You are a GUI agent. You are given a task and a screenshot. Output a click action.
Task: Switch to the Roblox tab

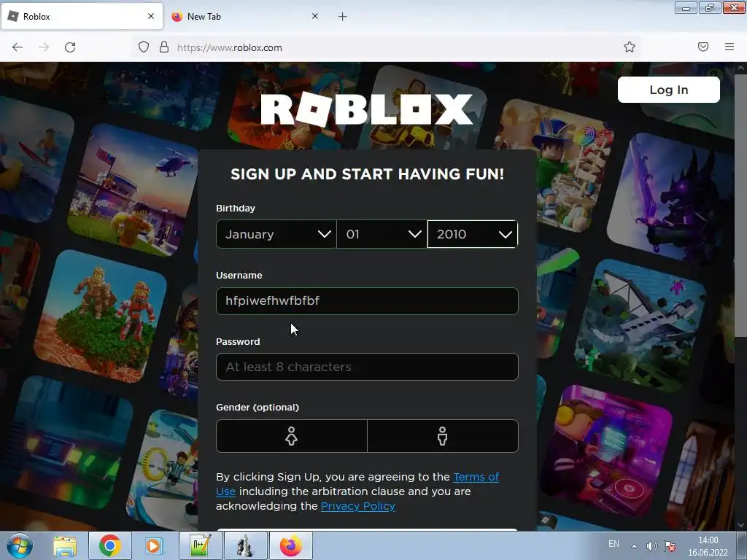click(x=82, y=16)
